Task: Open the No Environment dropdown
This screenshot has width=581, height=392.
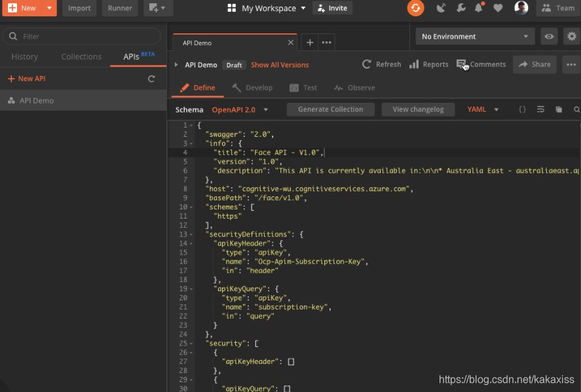Action: (x=475, y=36)
